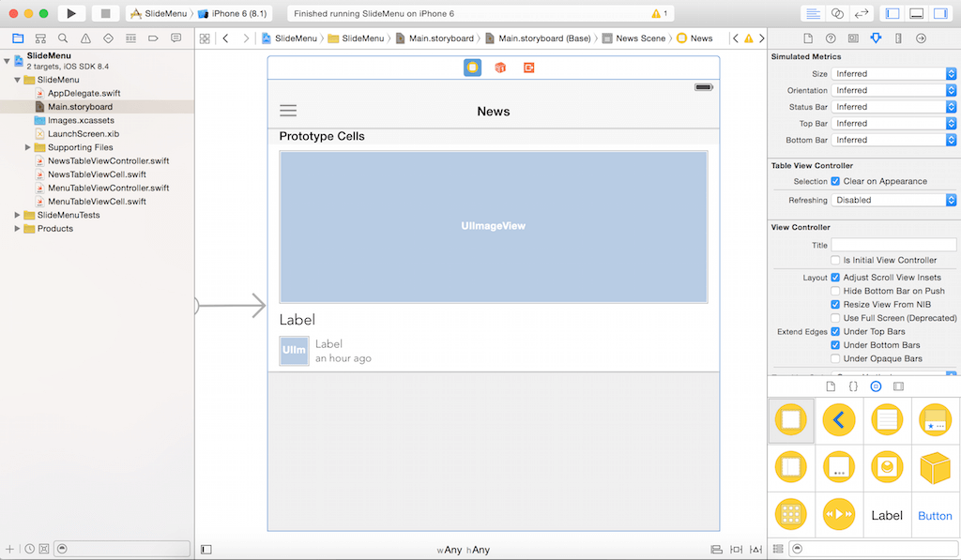The width and height of the screenshot is (961, 560).
Task: Expand the Supporting Files folder
Action: pos(28,147)
